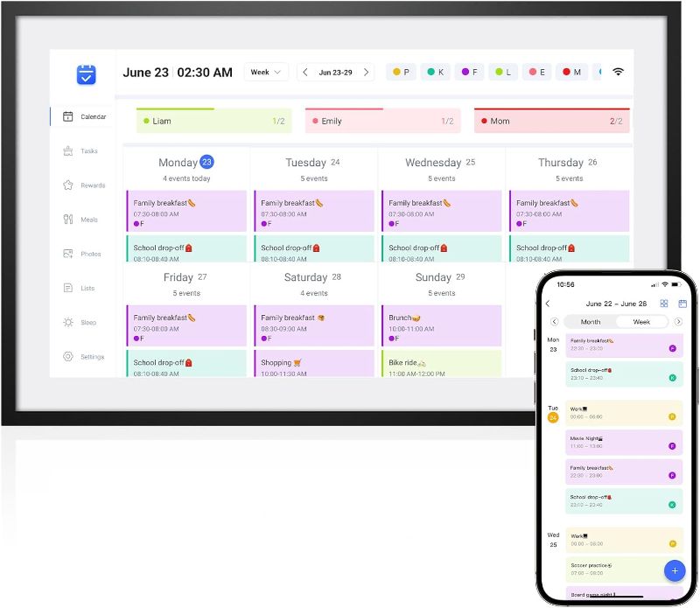Open Friday's Family breakfast event
700x608 pixels.
pos(186,326)
